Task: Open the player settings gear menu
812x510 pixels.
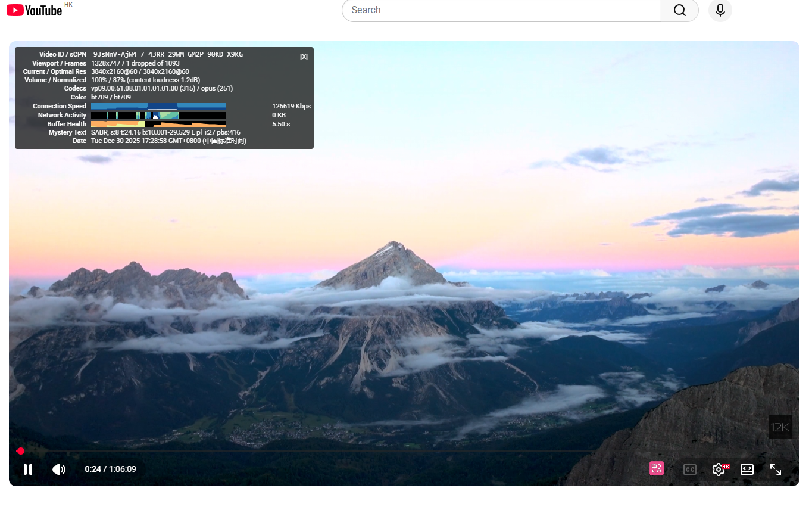Action: (x=719, y=469)
